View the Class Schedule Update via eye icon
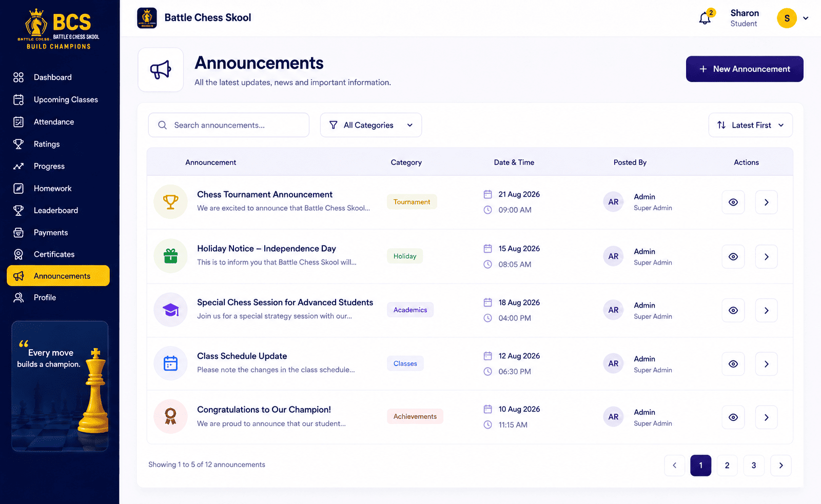Viewport: 821px width, 504px height. (733, 364)
